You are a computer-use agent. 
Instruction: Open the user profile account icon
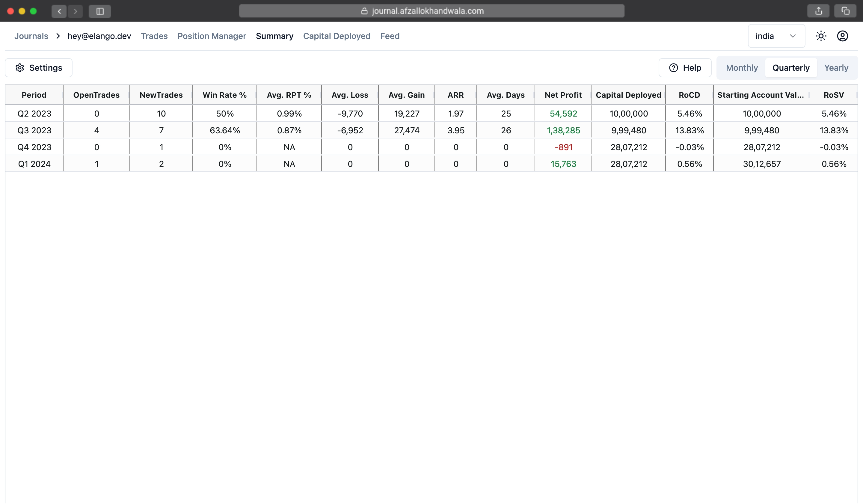[842, 36]
